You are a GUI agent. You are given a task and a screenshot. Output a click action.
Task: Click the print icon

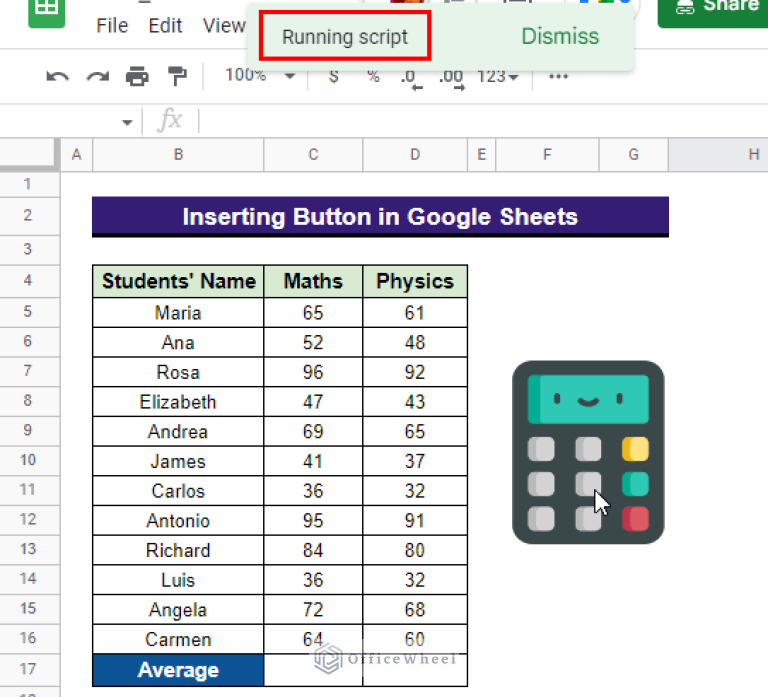(137, 77)
